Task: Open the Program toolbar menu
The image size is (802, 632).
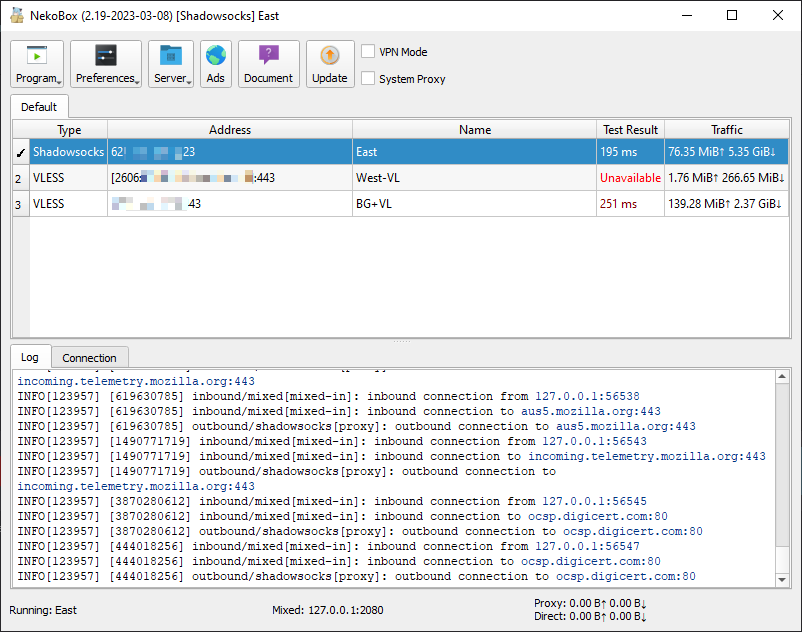Action: pos(39,64)
